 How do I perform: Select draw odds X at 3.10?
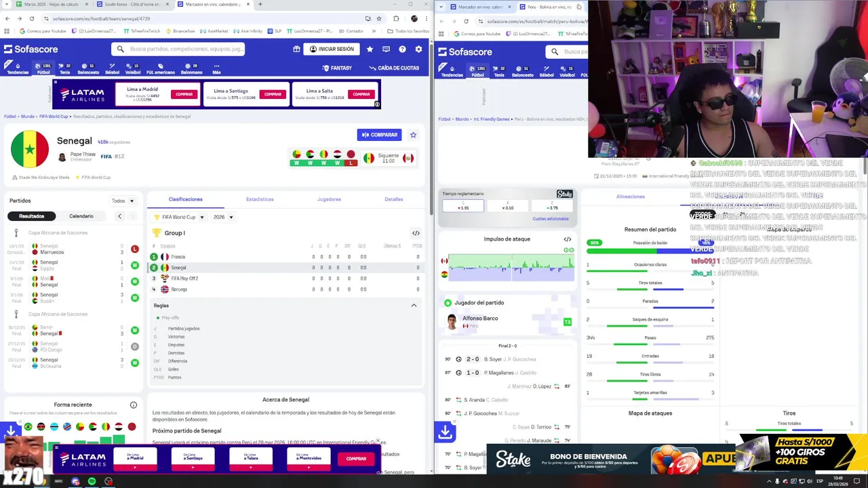507,206
